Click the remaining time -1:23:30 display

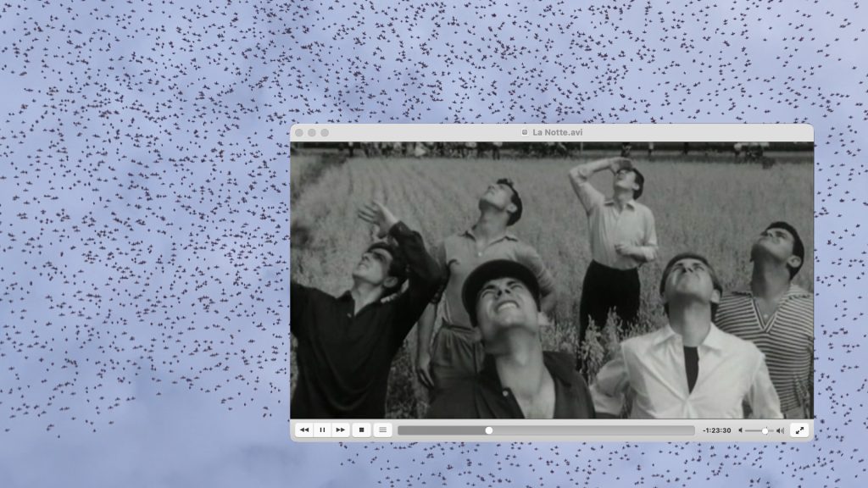coord(717,430)
